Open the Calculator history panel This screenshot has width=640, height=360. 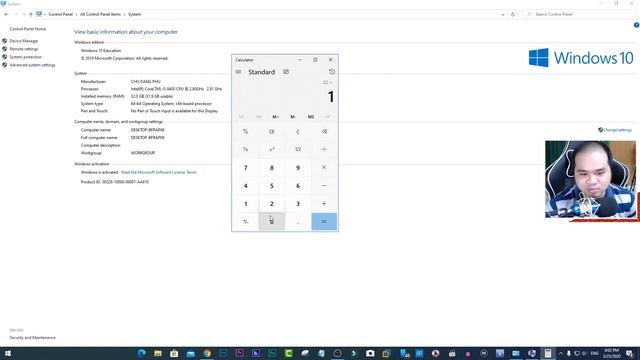[331, 72]
